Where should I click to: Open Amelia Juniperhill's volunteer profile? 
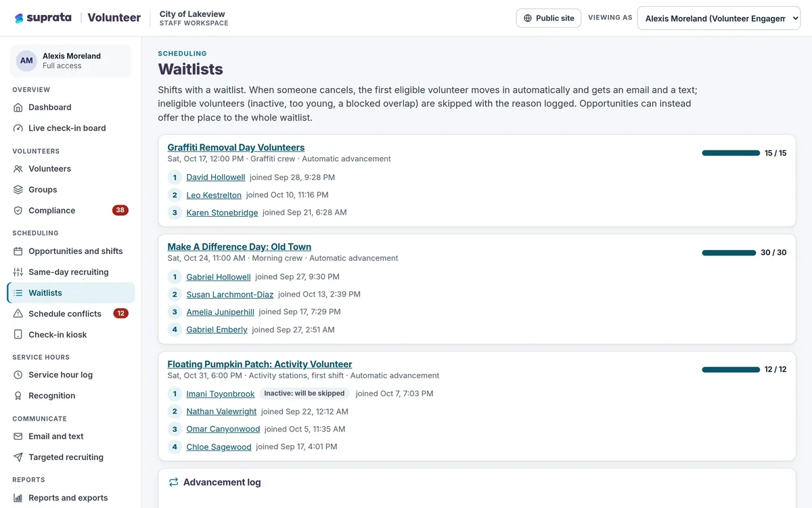221,312
